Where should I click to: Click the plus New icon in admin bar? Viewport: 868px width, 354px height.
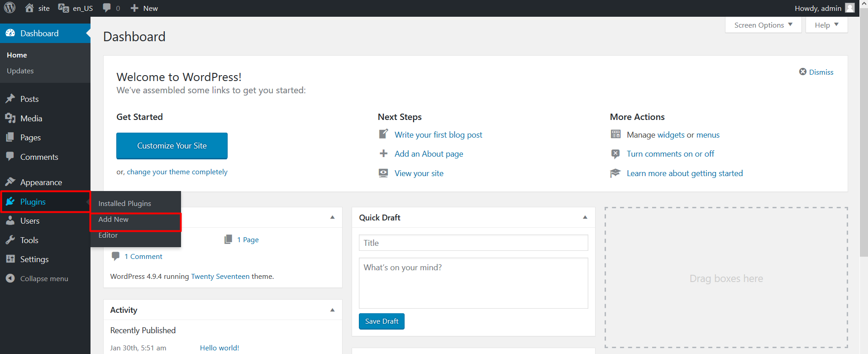tap(134, 8)
